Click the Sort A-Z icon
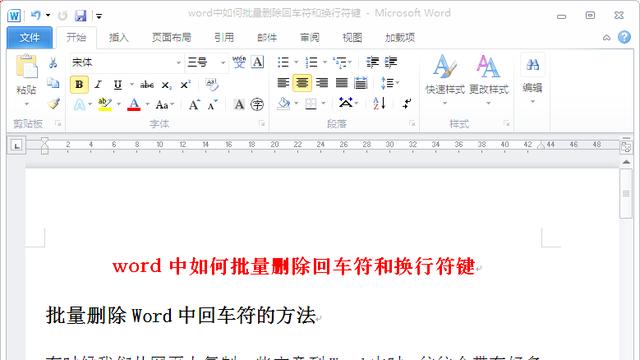640x360 pixels. (x=379, y=103)
